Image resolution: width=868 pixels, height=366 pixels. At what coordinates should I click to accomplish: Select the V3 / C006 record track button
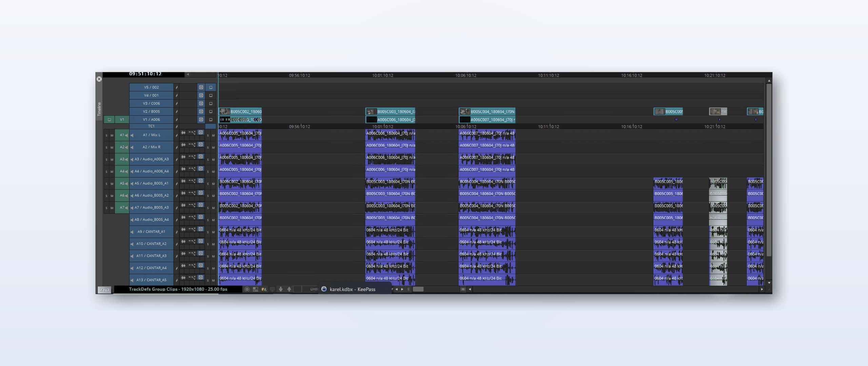click(151, 103)
